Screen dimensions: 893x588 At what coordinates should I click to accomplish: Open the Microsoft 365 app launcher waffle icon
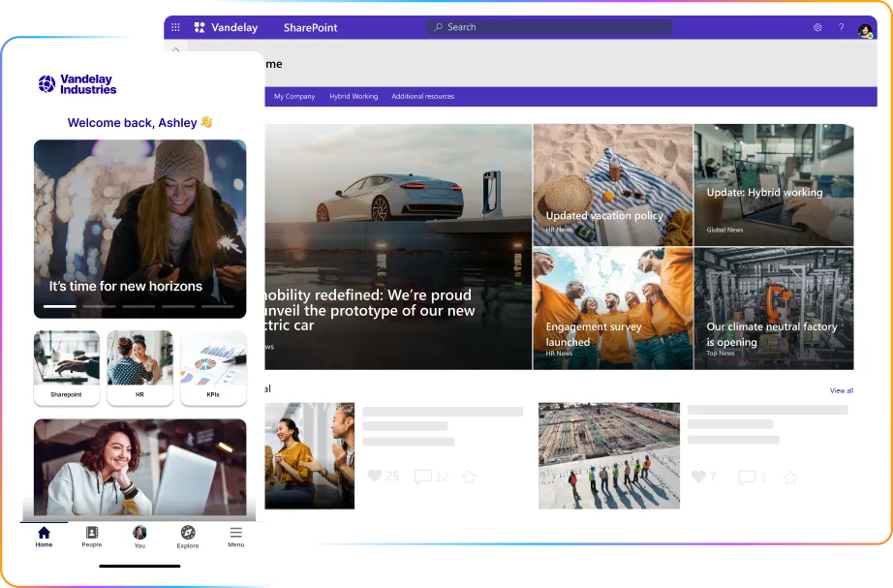click(x=175, y=27)
